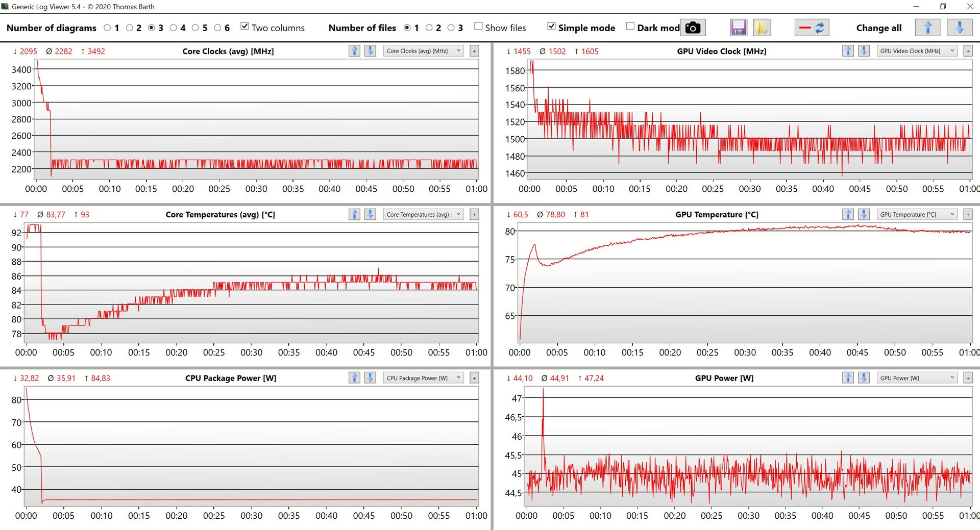The width and height of the screenshot is (980, 530).
Task: Click down arrow in Core Temperatures diagram
Action: [x=371, y=214]
